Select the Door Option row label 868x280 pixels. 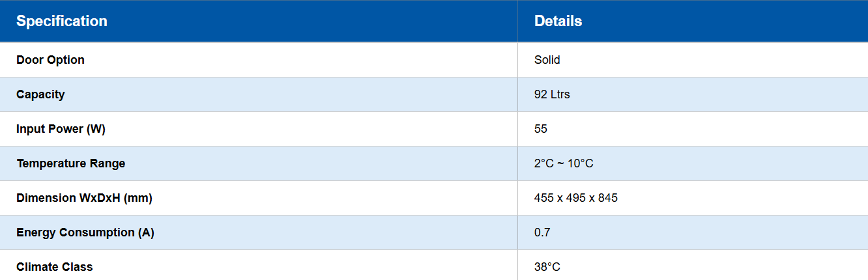(x=50, y=60)
